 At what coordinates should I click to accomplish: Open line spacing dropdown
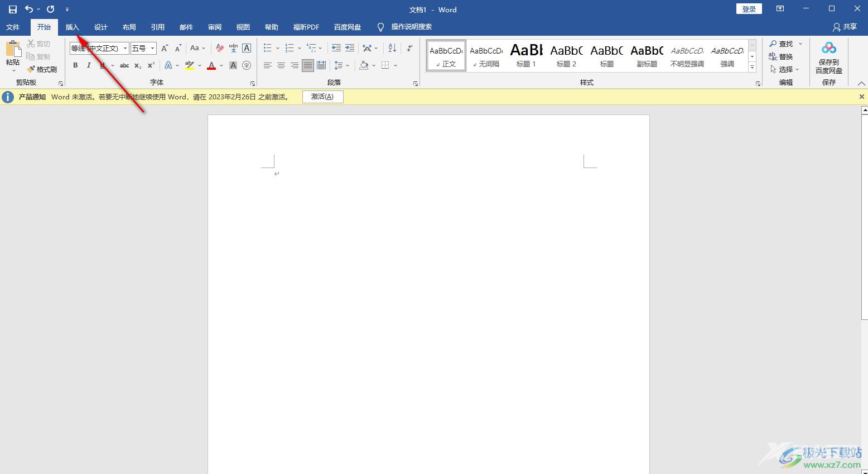click(x=341, y=65)
